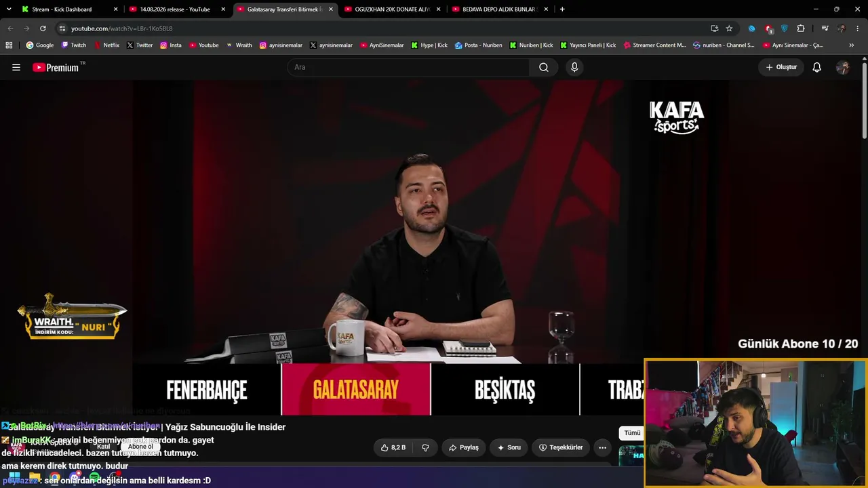Viewport: 868px width, 488px height.
Task: Open Yayıncı Paneli | Kick bookmark
Action: point(588,45)
